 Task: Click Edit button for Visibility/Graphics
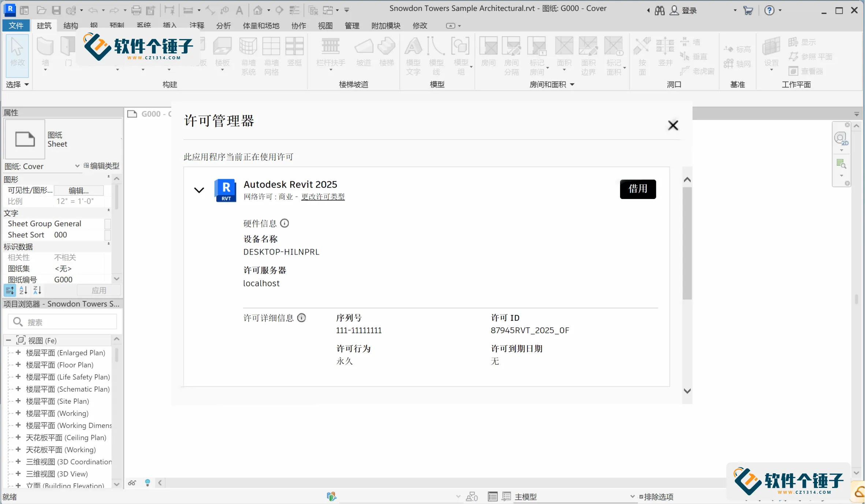coord(79,190)
